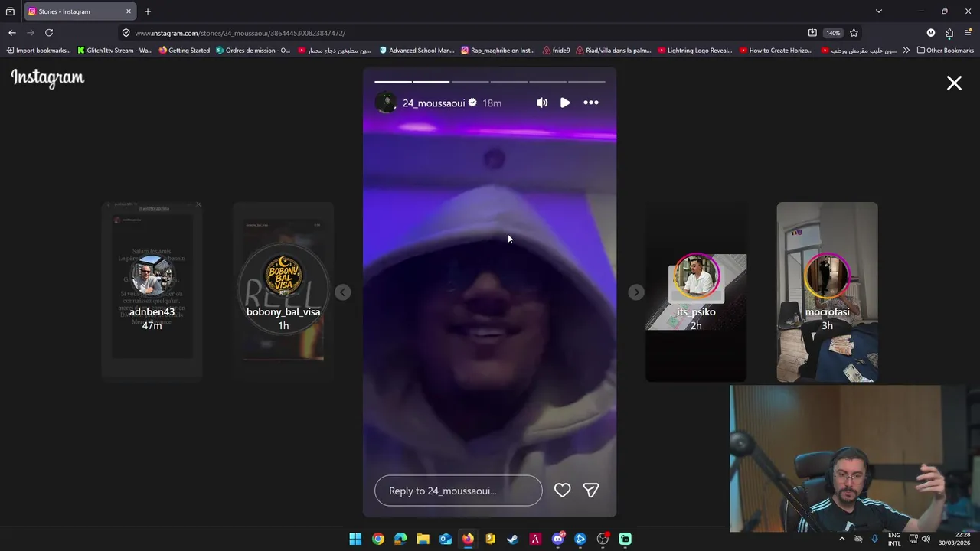The image size is (980, 551).
Task: Open 24_moussaoui profile avatar
Action: click(386, 103)
